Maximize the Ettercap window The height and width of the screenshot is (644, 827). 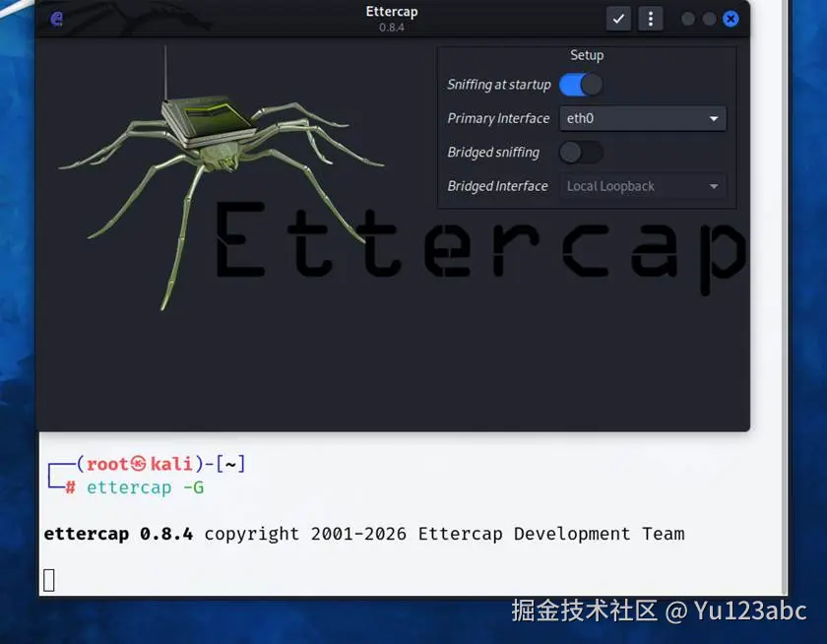[710, 20]
